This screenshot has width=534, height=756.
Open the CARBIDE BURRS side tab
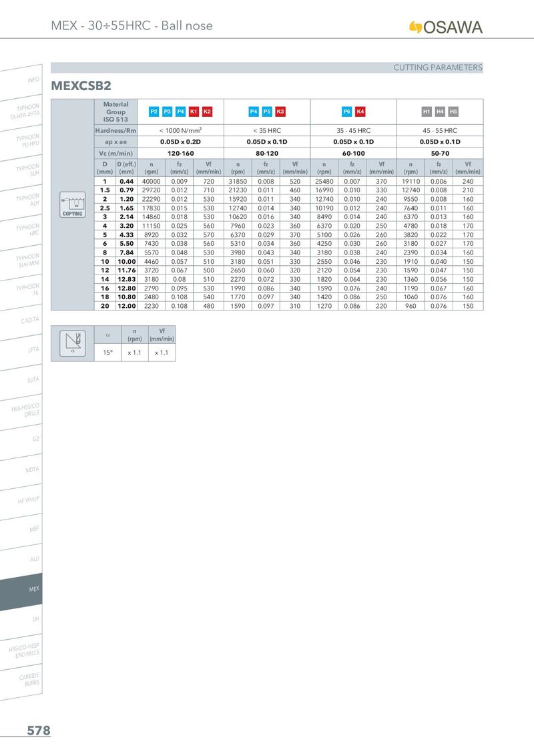click(21, 681)
